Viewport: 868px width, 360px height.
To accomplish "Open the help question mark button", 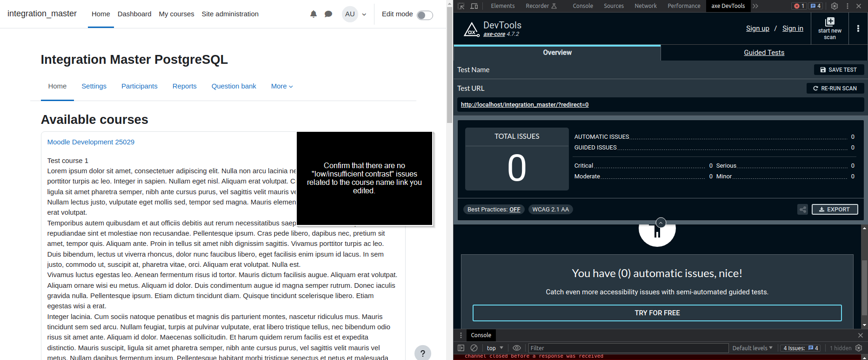I will point(423,353).
